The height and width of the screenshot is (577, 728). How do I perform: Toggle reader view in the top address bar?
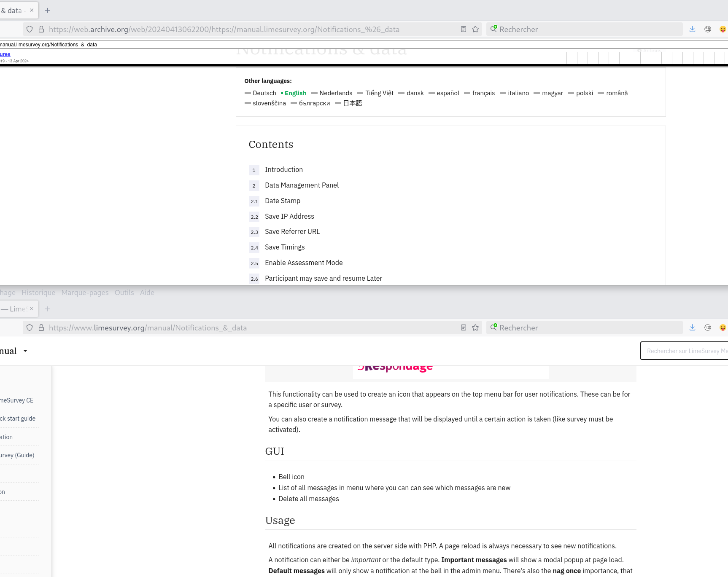464,29
